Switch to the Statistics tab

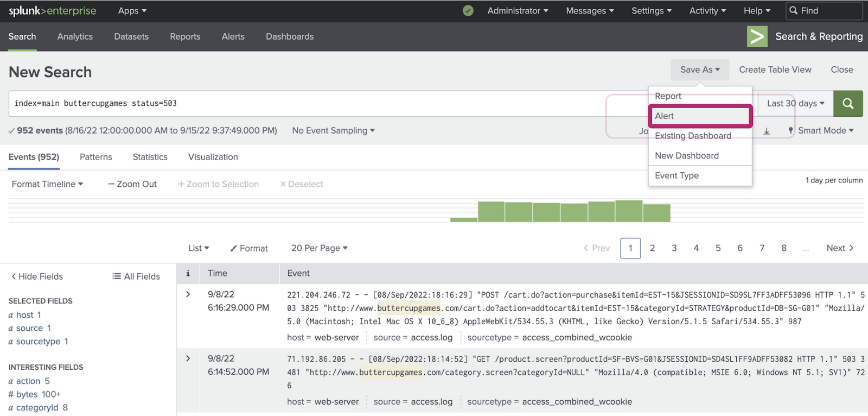point(150,157)
